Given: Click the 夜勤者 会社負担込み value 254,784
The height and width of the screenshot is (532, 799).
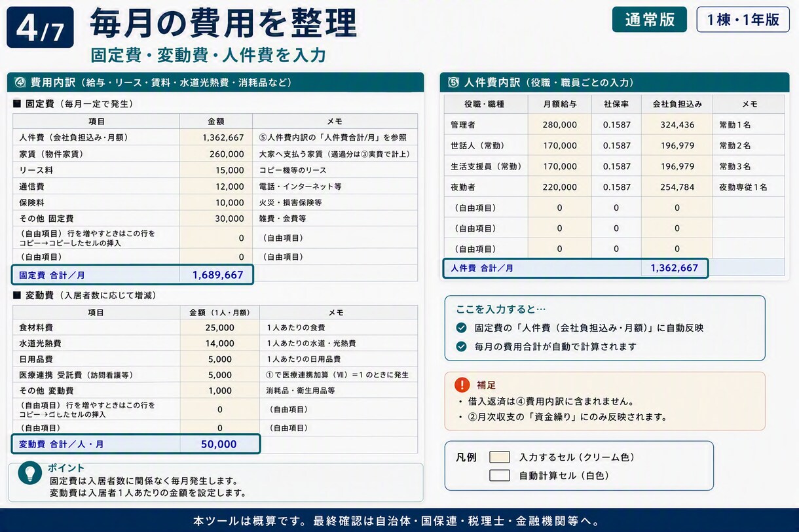Looking at the screenshot, I should [x=677, y=187].
